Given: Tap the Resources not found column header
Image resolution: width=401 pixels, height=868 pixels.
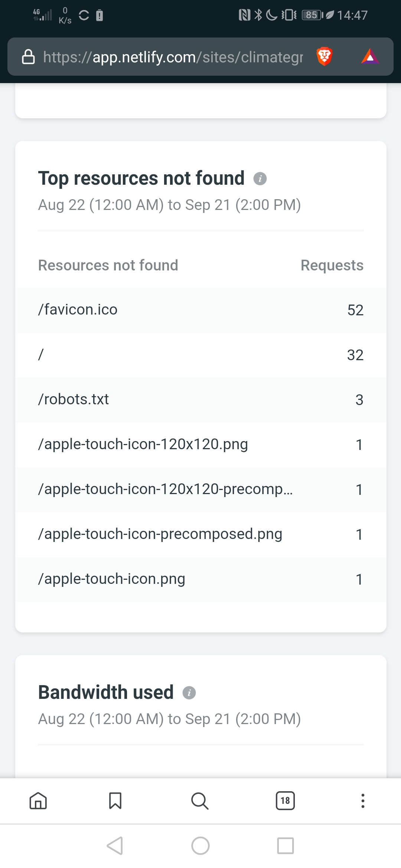Looking at the screenshot, I should [x=108, y=266].
